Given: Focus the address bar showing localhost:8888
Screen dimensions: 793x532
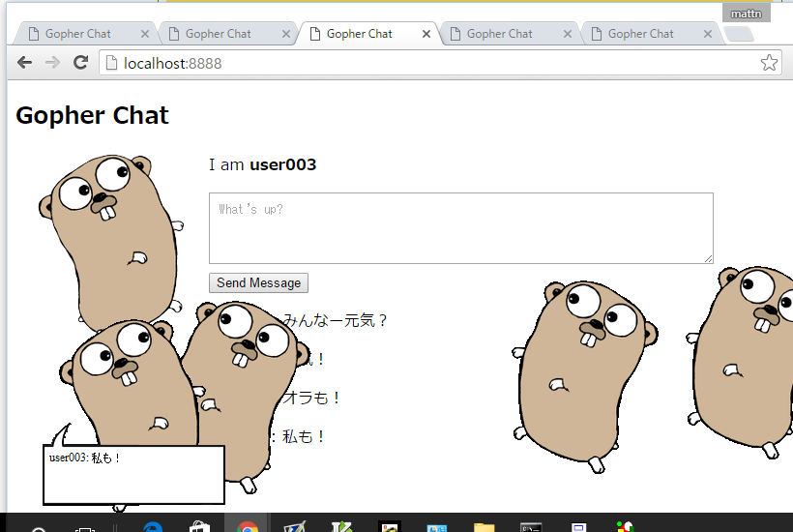Looking at the screenshot, I should point(440,63).
